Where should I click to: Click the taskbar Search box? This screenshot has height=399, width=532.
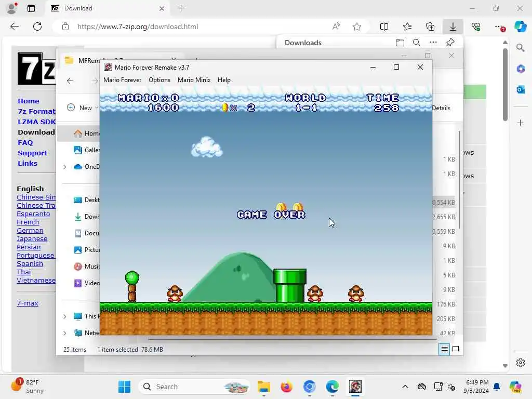point(194,387)
